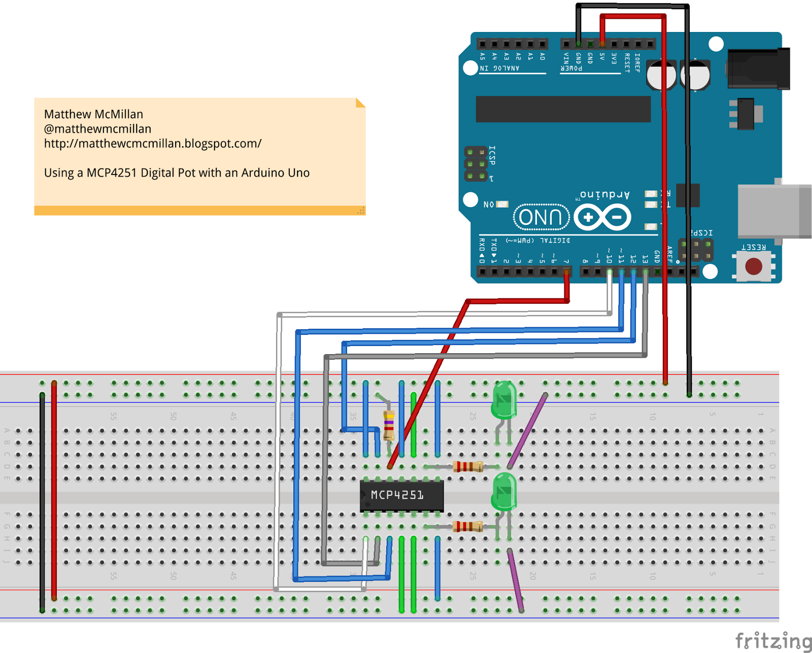812x653 pixels.
Task: Click the ON power indicator LED
Action: pyautogui.click(x=501, y=203)
